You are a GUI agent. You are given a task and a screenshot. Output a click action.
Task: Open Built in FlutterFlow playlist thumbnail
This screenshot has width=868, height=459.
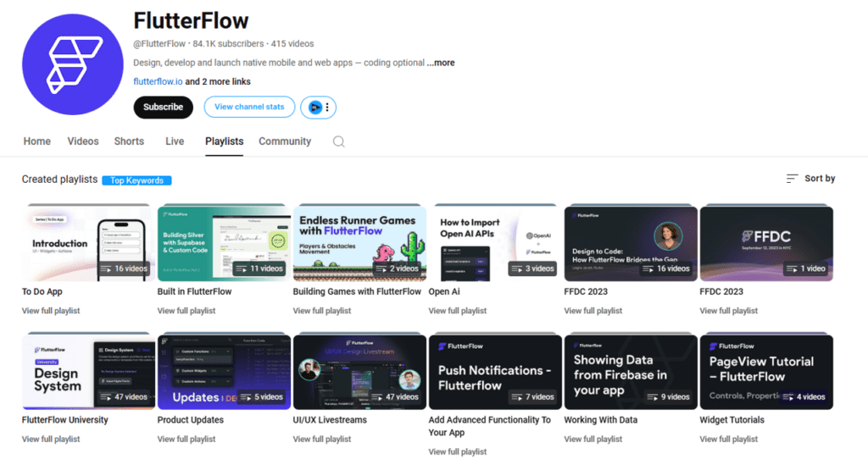224,243
